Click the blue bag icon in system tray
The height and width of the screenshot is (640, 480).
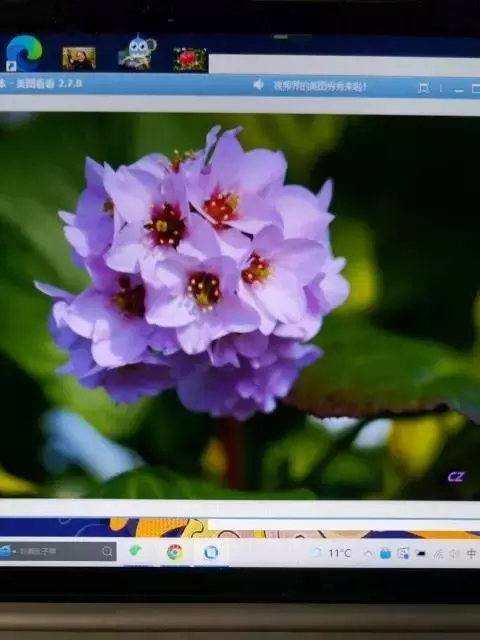click(385, 553)
